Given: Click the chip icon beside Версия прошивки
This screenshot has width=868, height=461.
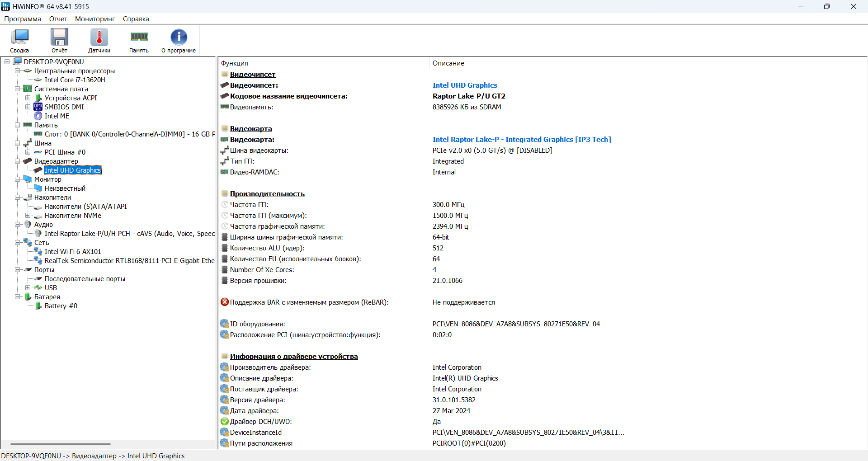Looking at the screenshot, I should (225, 280).
